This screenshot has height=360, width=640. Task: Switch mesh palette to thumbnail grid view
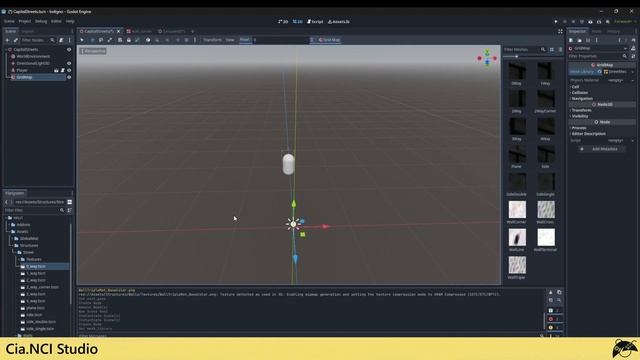click(x=551, y=49)
